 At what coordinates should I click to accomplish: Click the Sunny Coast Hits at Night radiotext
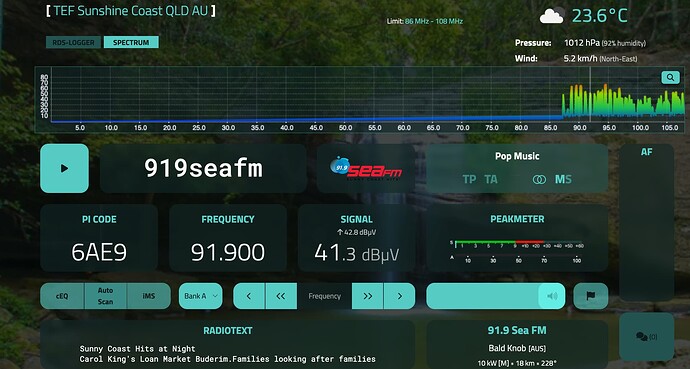tap(137, 349)
